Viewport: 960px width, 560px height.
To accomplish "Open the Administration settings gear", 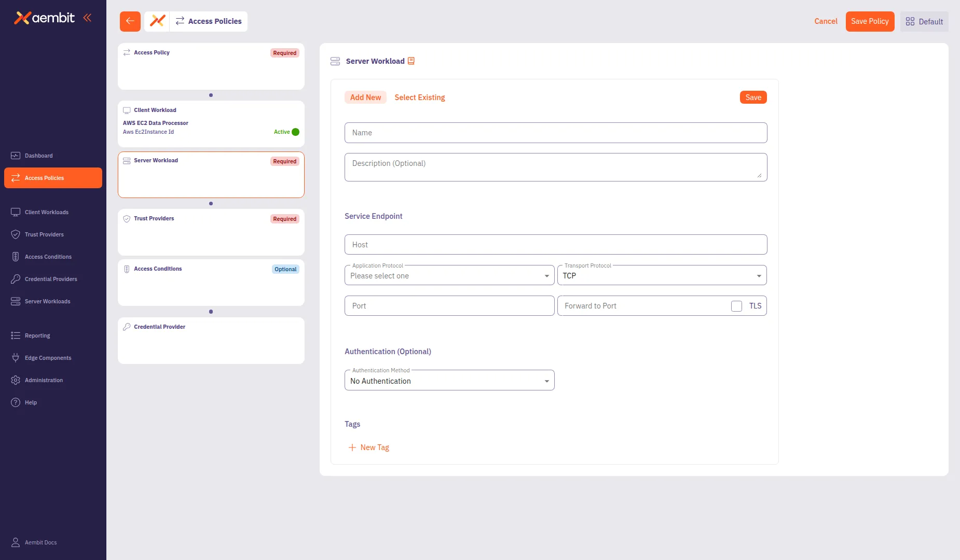I will pos(15,380).
